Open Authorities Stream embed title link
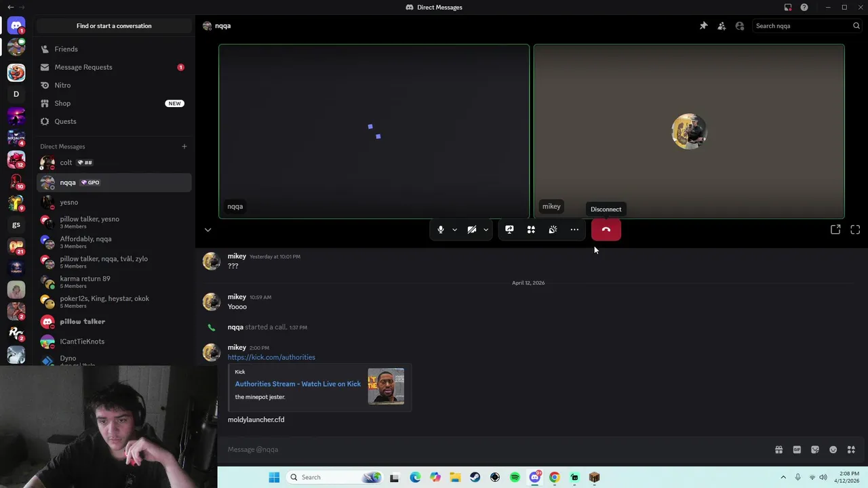 click(298, 384)
